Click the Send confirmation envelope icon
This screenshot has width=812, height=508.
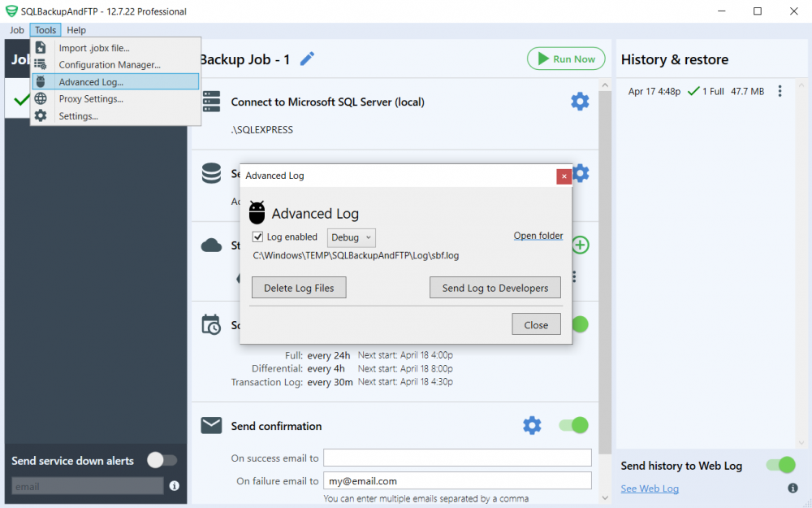click(211, 425)
